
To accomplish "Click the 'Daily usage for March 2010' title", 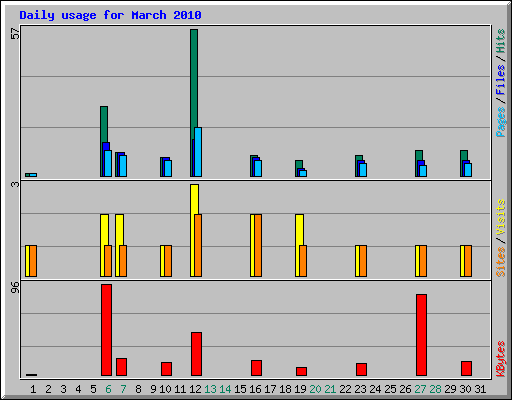I will click(110, 15).
